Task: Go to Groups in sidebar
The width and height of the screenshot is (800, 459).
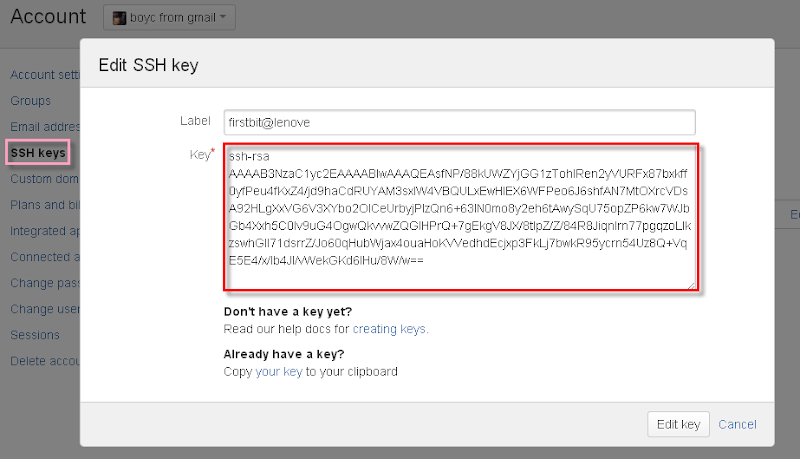Action: (31, 101)
